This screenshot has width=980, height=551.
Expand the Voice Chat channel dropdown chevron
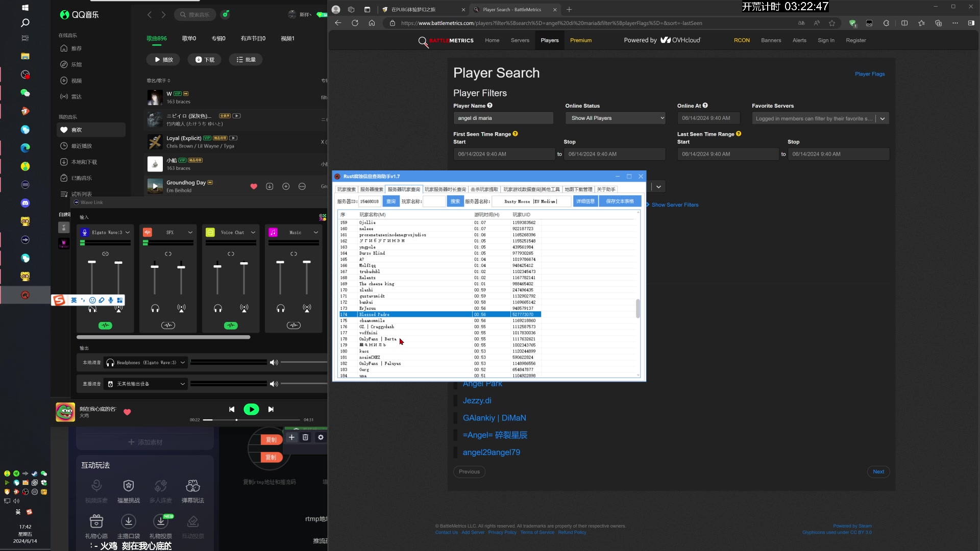pyautogui.click(x=253, y=233)
